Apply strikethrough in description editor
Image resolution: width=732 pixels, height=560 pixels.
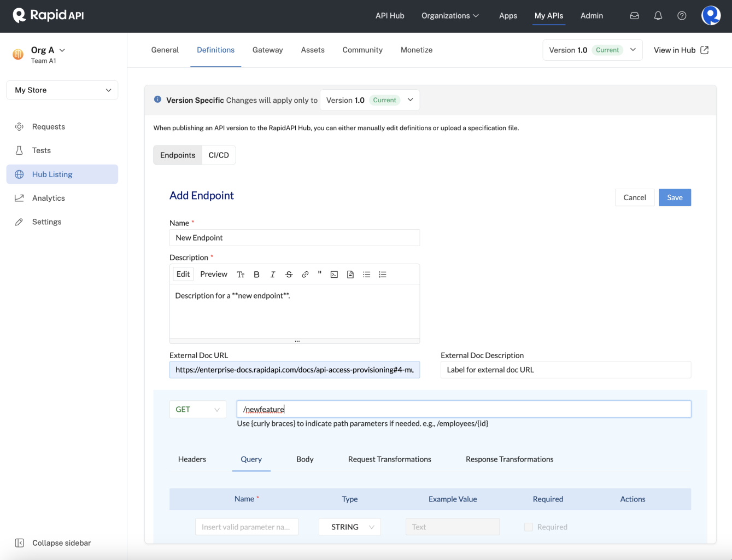pos(289,275)
